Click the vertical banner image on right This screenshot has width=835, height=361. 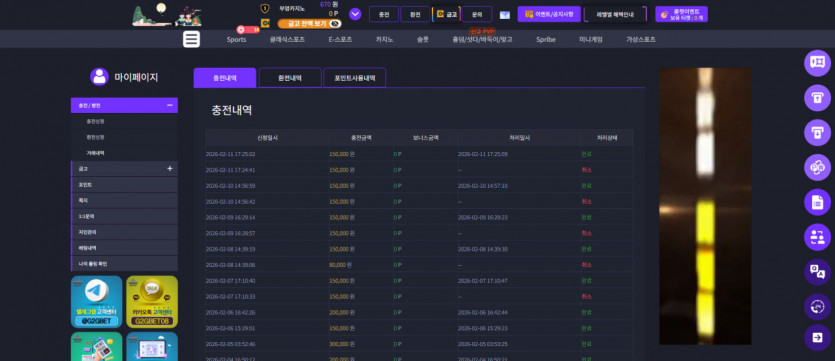tap(705, 206)
